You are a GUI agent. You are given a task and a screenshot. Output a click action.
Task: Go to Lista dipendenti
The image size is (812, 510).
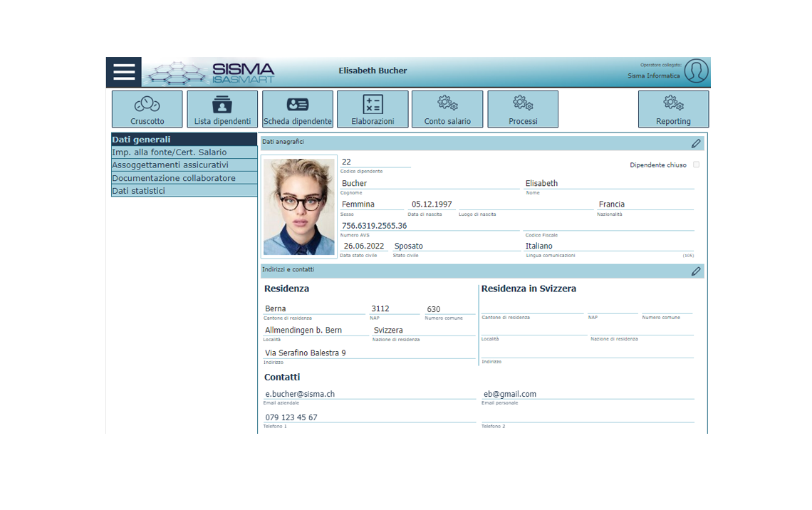(x=222, y=109)
